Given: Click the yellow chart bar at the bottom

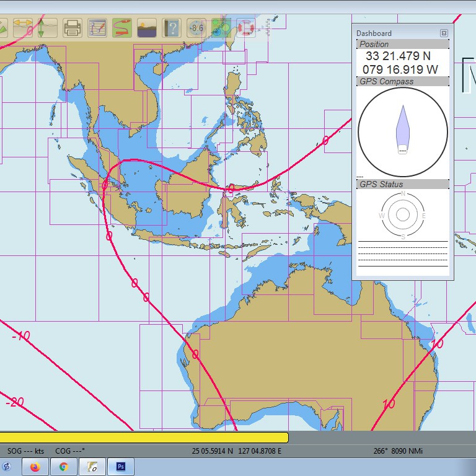Looking at the screenshot, I should click(144, 438).
